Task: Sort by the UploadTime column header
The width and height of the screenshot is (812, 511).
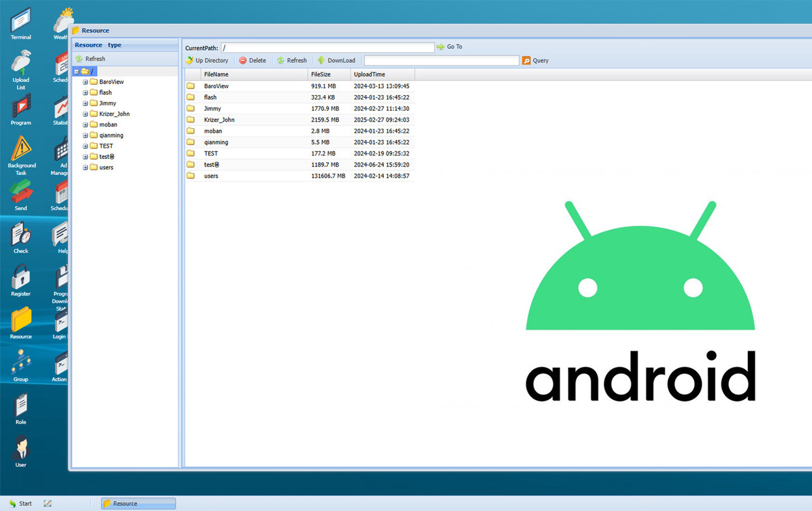Action: (383, 74)
